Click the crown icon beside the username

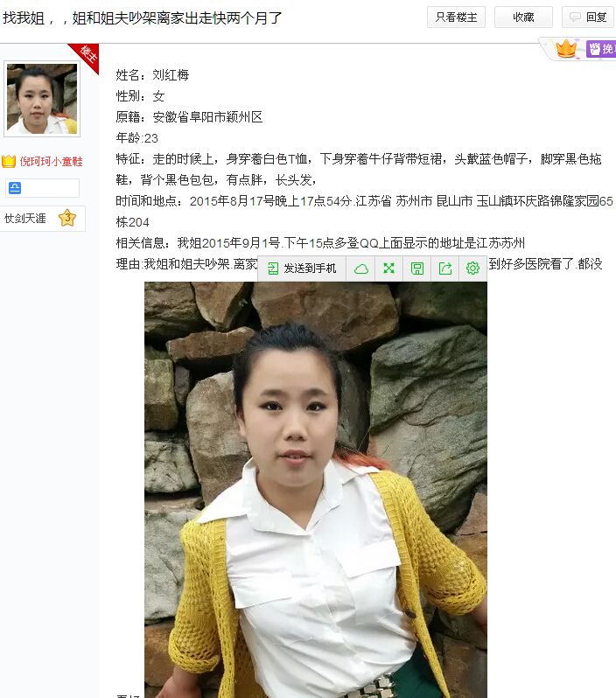tap(9, 161)
